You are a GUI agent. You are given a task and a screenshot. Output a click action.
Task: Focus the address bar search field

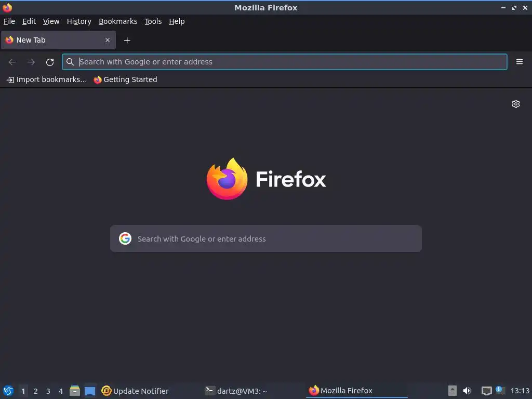pyautogui.click(x=285, y=62)
